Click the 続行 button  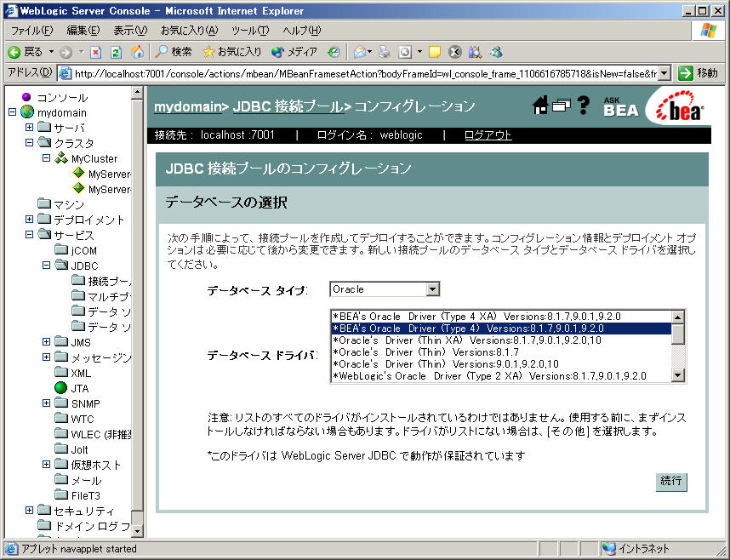click(x=670, y=481)
